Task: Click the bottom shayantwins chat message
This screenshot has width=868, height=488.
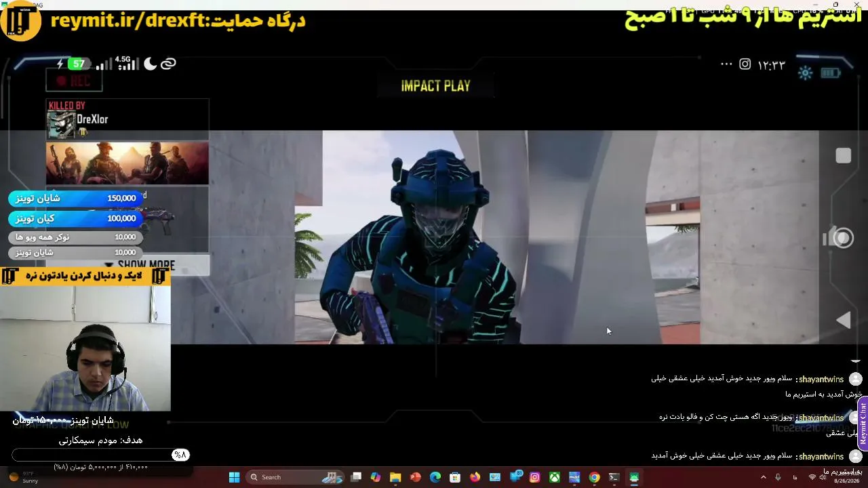Action: click(x=756, y=463)
